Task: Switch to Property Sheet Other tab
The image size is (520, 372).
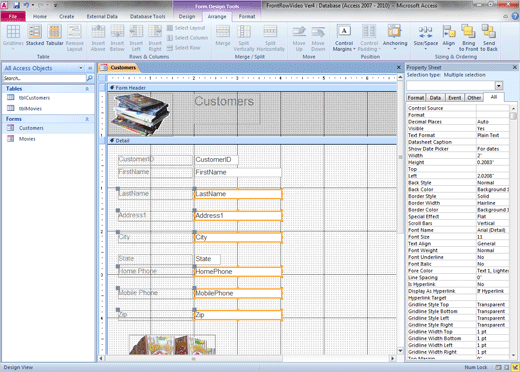Action: (x=474, y=98)
